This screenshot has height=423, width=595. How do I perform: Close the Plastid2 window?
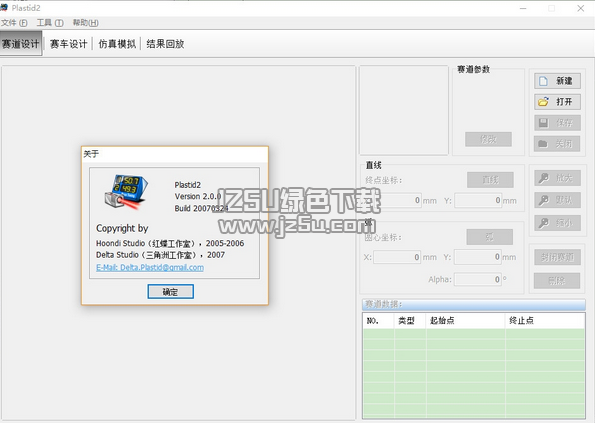(x=581, y=8)
